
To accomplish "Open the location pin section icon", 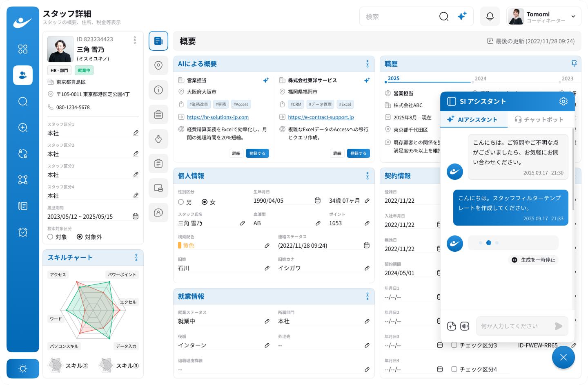I will coord(158,65).
